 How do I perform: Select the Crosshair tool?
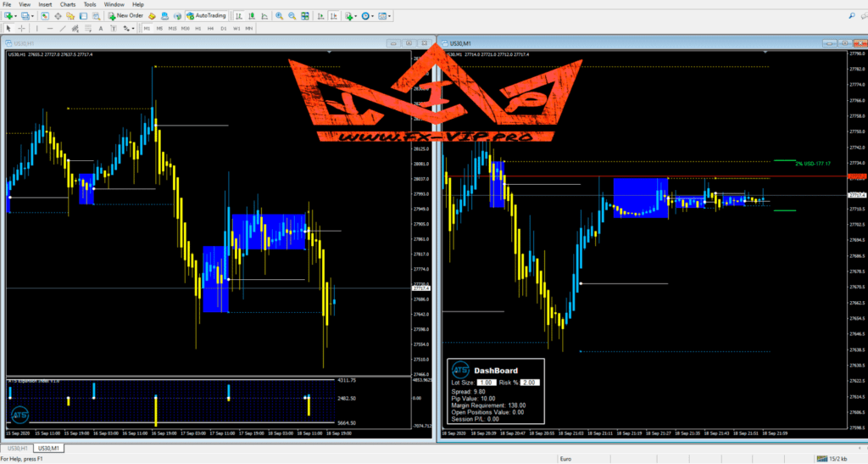point(21,28)
